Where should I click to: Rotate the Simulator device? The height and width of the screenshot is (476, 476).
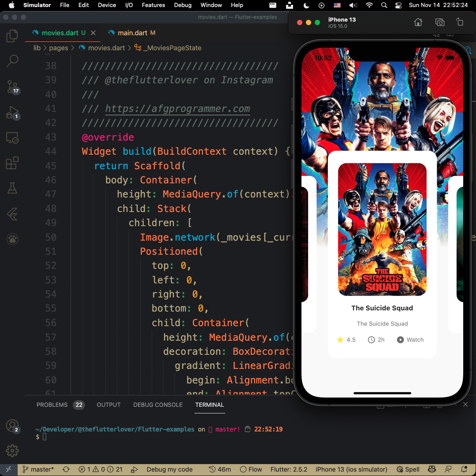point(460,22)
